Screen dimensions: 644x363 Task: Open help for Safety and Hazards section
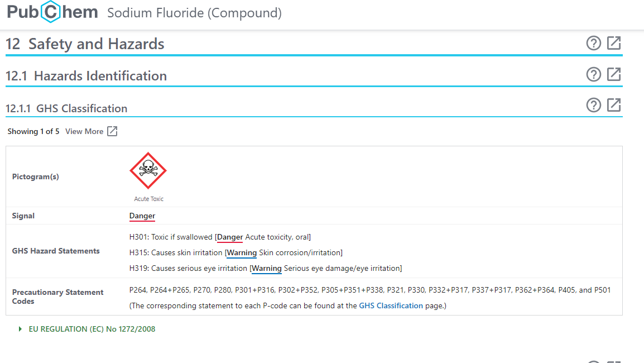pyautogui.click(x=594, y=43)
